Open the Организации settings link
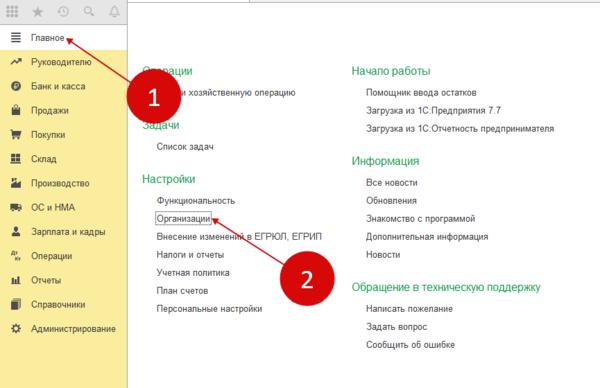This screenshot has height=388, width=600. [183, 218]
